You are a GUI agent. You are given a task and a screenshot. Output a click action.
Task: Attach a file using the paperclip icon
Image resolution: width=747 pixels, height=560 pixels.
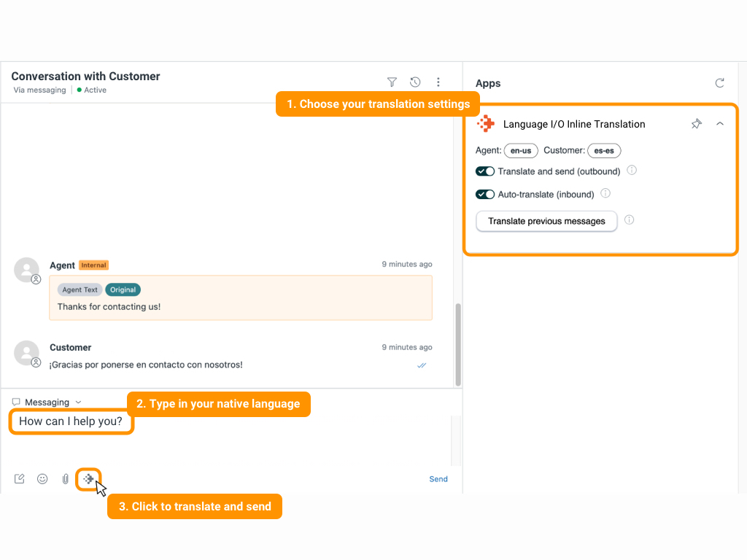[x=65, y=478]
